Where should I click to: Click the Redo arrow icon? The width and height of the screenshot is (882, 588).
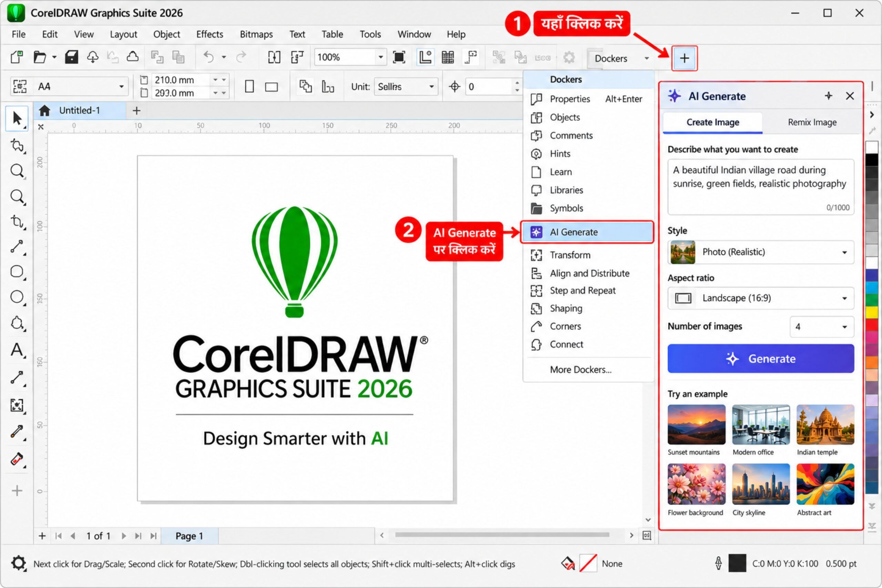coord(241,58)
